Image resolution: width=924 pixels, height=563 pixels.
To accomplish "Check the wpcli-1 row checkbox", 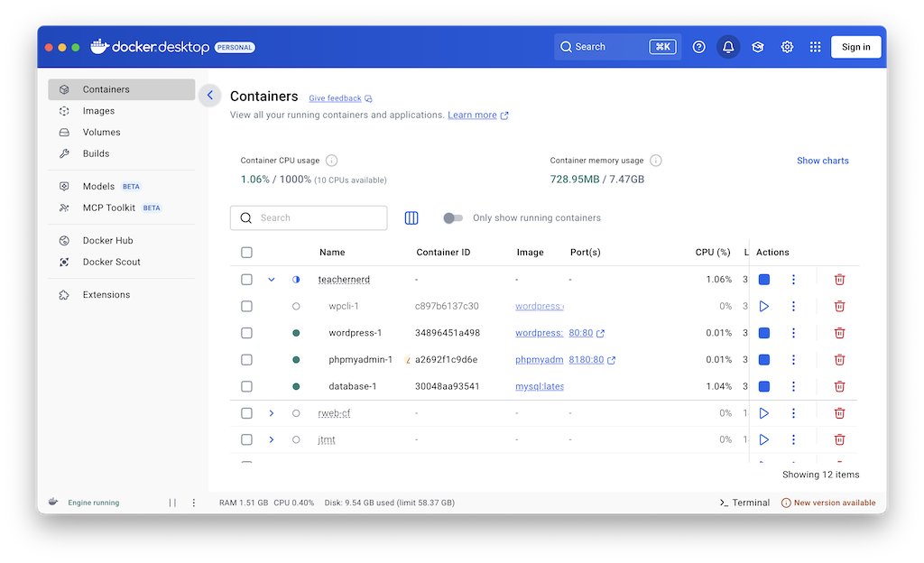I will 246,306.
